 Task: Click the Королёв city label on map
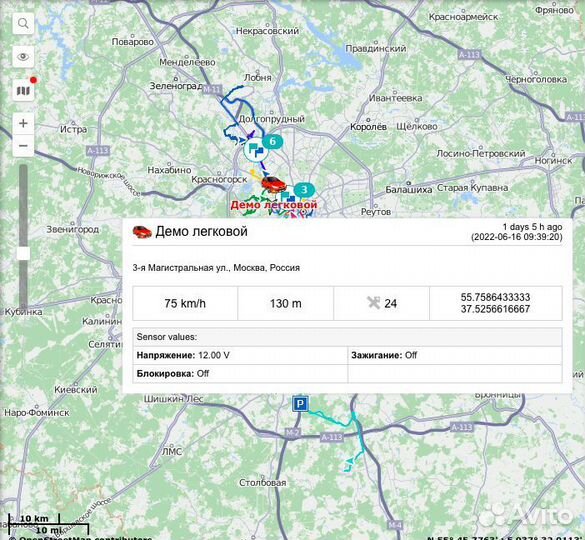(x=368, y=127)
